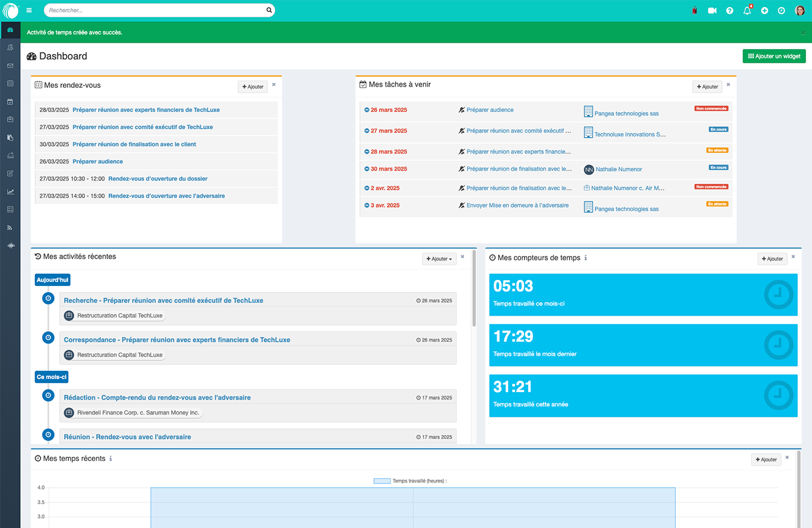Open the statistics chart icon in sidebar
The height and width of the screenshot is (528, 812).
click(10, 192)
